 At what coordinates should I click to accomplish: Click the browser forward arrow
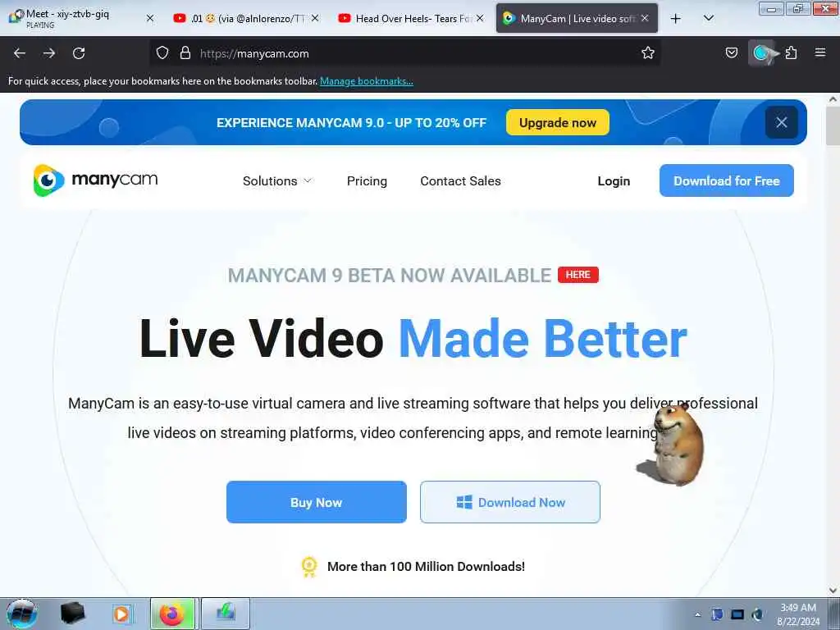tap(48, 53)
